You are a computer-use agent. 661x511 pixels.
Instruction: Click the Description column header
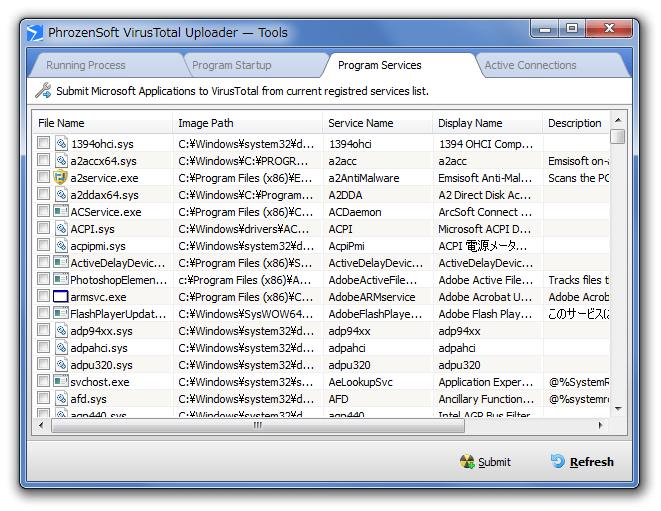(576, 123)
